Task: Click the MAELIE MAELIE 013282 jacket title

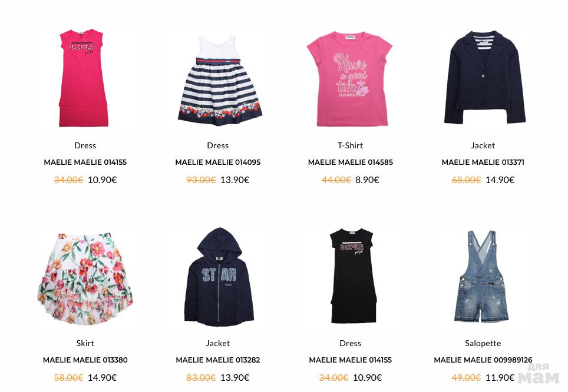Action: point(217,360)
